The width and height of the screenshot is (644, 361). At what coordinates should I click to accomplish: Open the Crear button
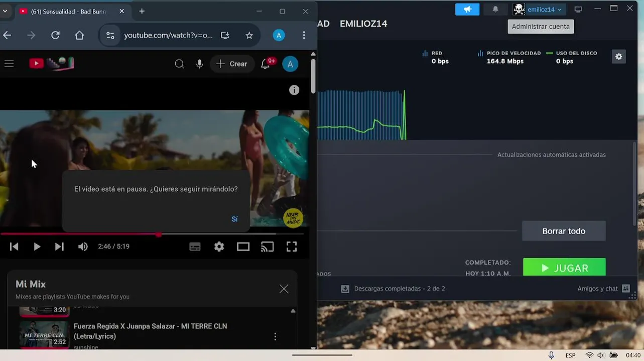(232, 64)
